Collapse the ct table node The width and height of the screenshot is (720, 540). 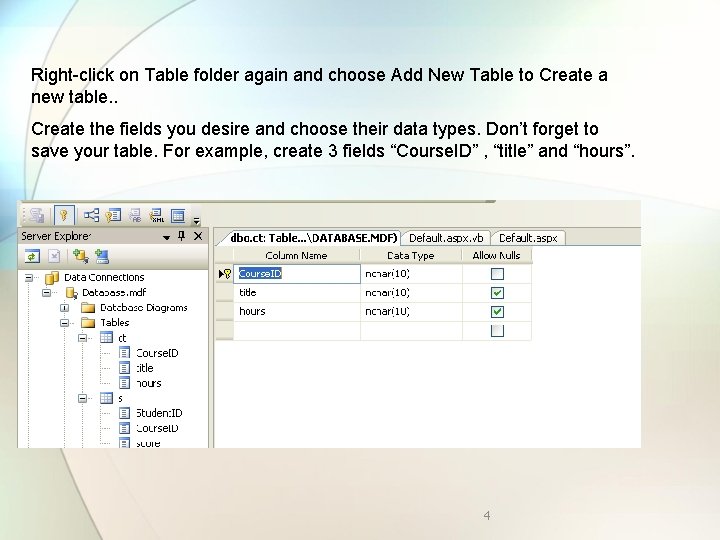pyautogui.click(x=83, y=338)
